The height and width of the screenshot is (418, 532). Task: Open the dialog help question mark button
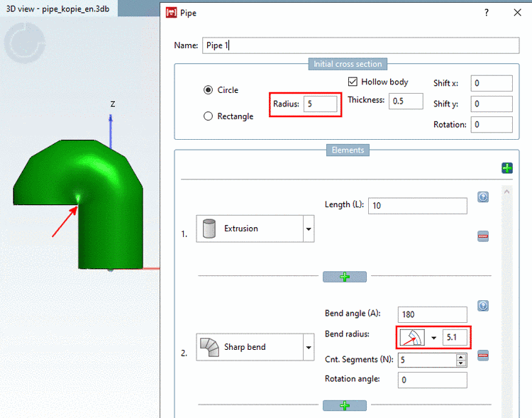[x=487, y=13]
